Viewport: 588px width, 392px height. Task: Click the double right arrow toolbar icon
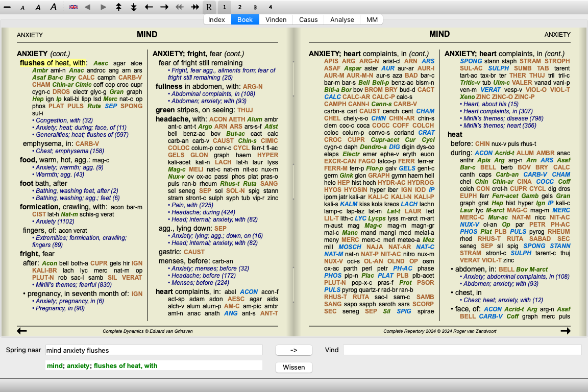[194, 7]
